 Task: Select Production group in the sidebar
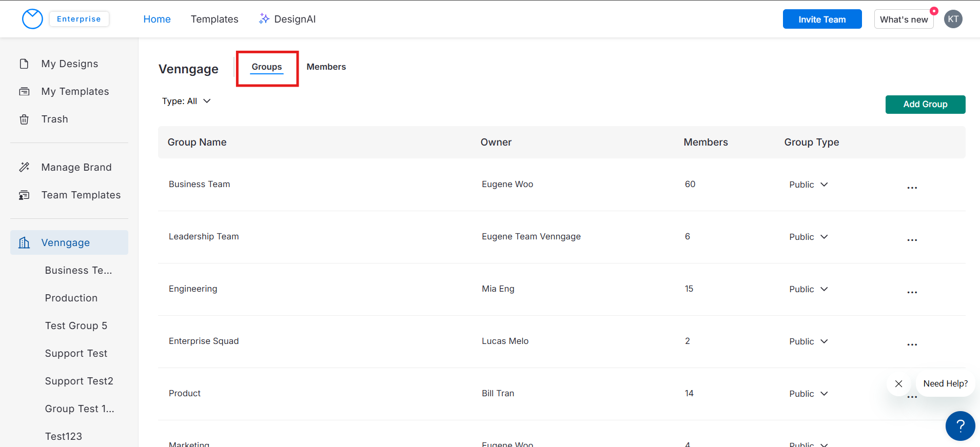[x=71, y=298]
